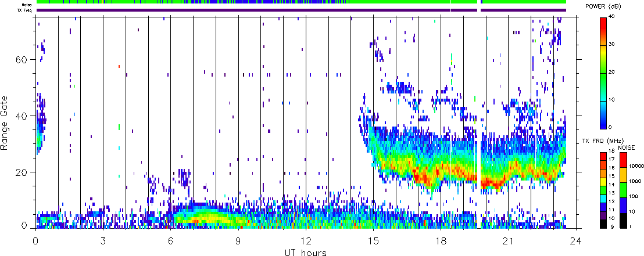This screenshot has width=644, height=256.
Task: Click the 18 tick label on UT hours axis
Action: (x=441, y=241)
